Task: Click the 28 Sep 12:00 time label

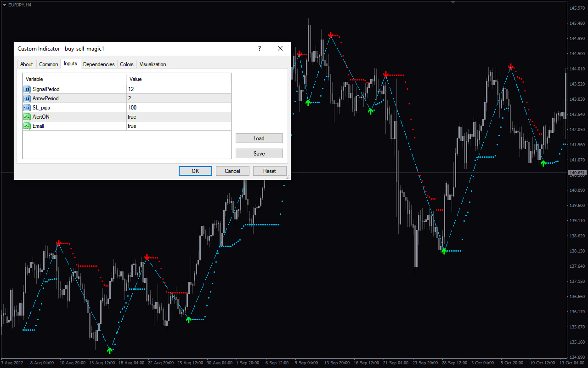Action: click(x=454, y=363)
